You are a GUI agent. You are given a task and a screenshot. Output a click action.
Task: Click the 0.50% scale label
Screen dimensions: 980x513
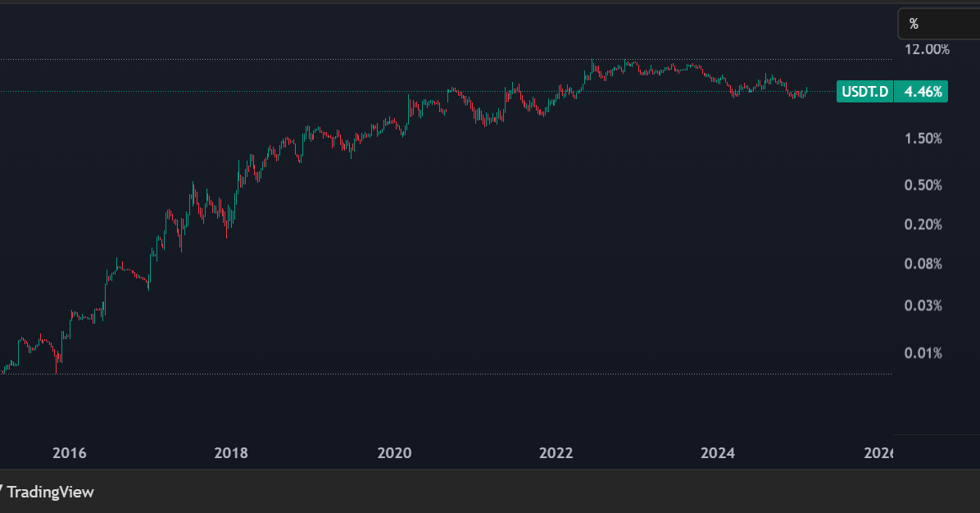coord(923,185)
